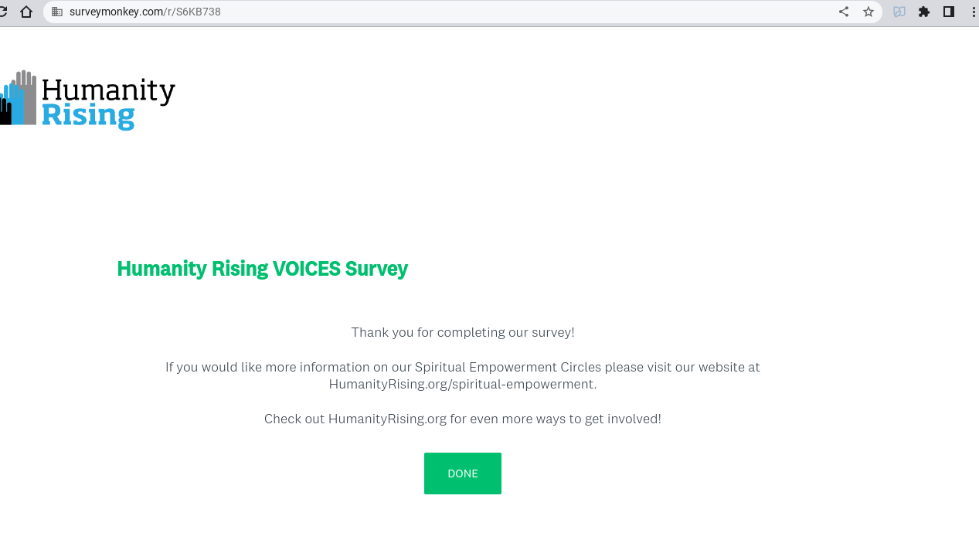Screen dimensions: 979x560
Task: Click the browser Home icon
Action: coord(26,12)
